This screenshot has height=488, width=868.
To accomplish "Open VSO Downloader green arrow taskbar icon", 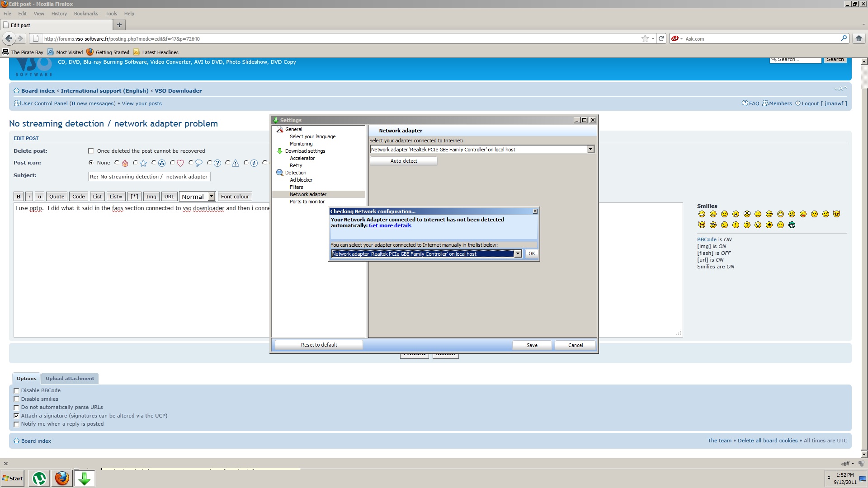I will pos(85,478).
